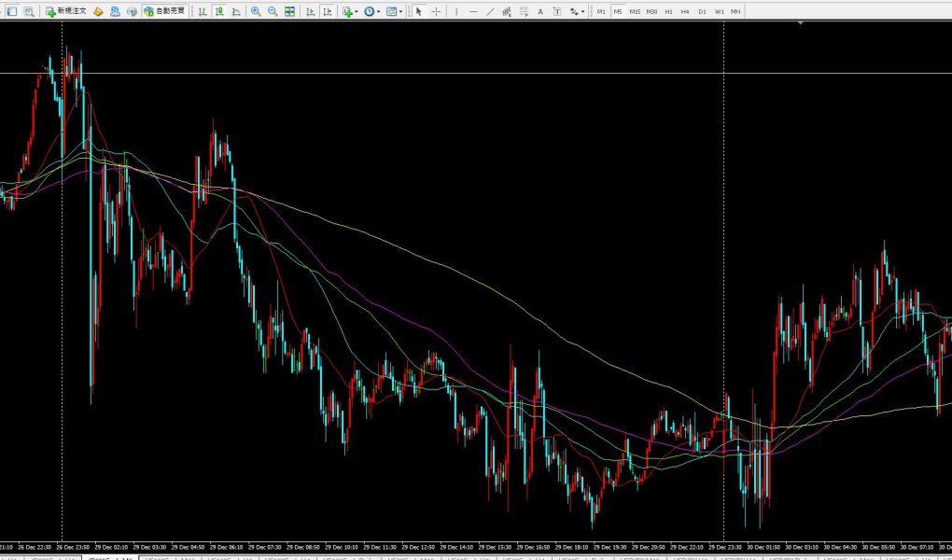
Task: Select the horizontal line drawing tool
Action: 474,11
